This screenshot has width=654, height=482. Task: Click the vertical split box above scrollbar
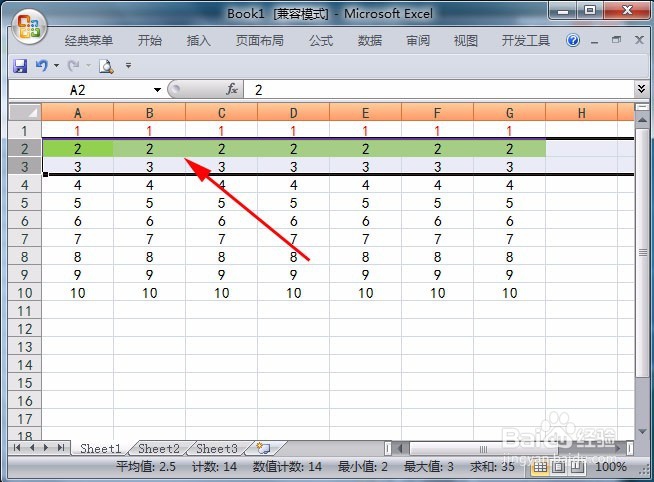[x=641, y=107]
